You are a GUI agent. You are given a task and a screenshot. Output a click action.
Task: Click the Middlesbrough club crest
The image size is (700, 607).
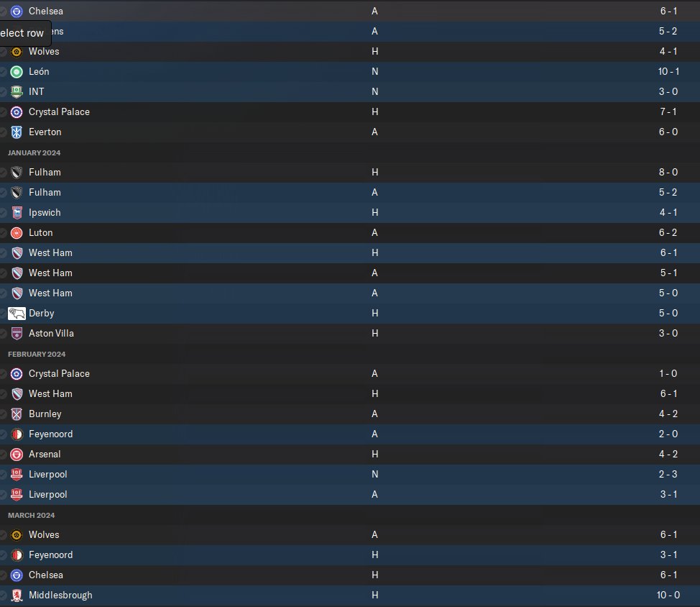click(x=17, y=595)
